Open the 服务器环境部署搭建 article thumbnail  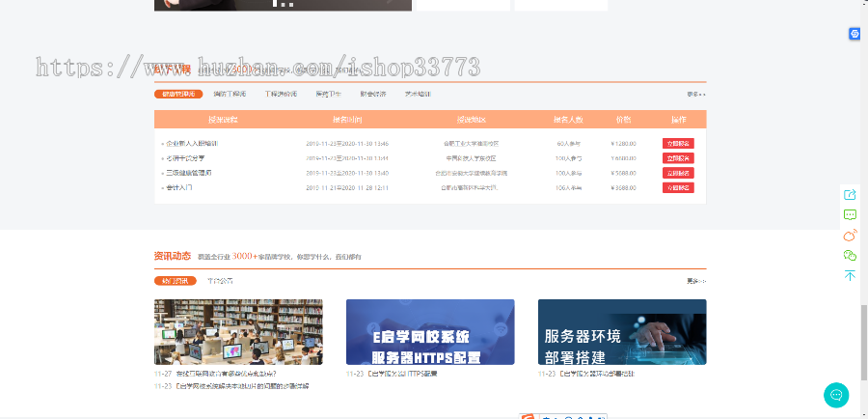click(x=622, y=332)
